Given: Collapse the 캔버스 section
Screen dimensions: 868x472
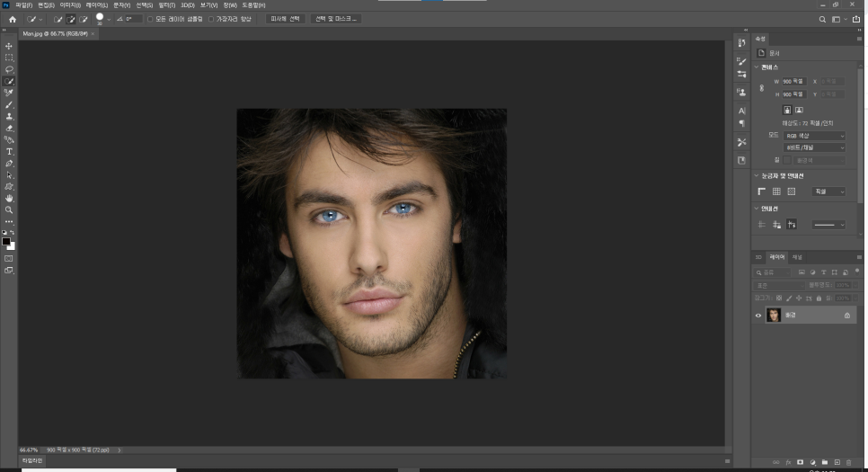Looking at the screenshot, I should click(757, 67).
